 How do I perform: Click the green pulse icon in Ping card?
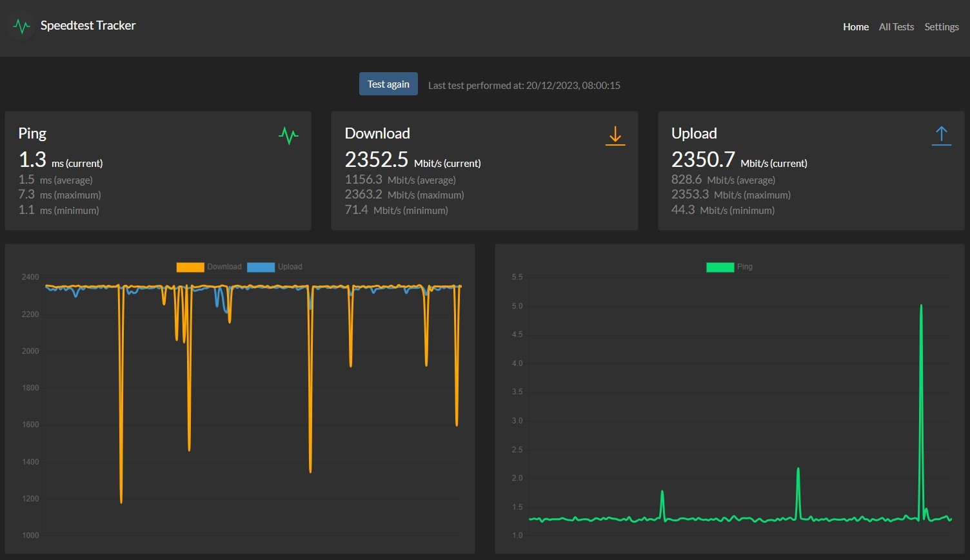coord(288,135)
